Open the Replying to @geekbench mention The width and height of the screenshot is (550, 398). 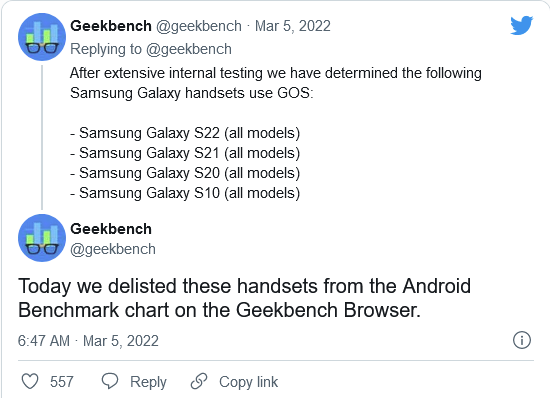tap(189, 49)
